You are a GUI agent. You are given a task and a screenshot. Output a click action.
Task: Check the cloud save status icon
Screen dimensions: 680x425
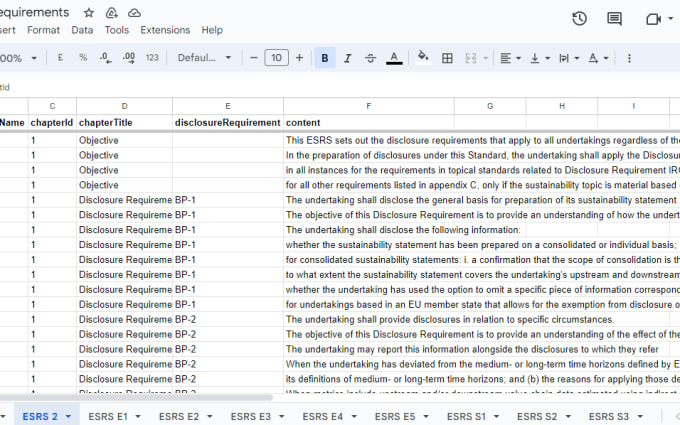tap(134, 13)
